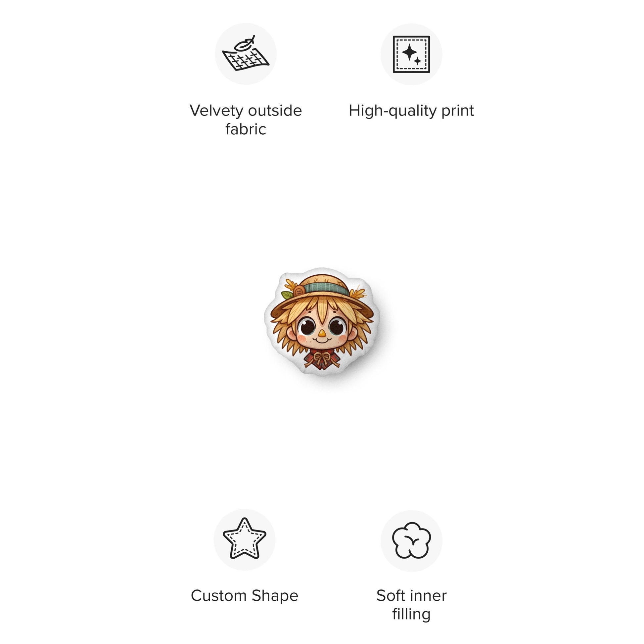Click the scarecrow's orange triangle nose
This screenshot has width=644, height=644.
321,333
